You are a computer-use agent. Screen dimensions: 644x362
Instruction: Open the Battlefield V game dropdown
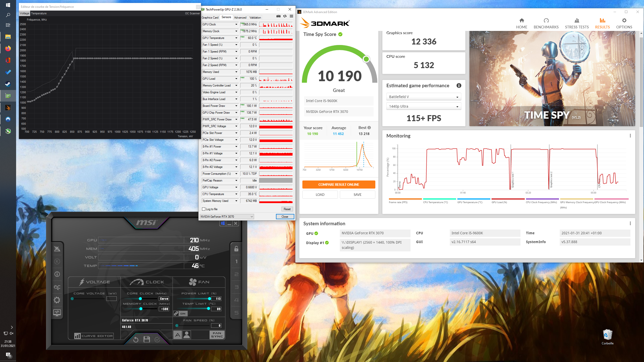424,97
